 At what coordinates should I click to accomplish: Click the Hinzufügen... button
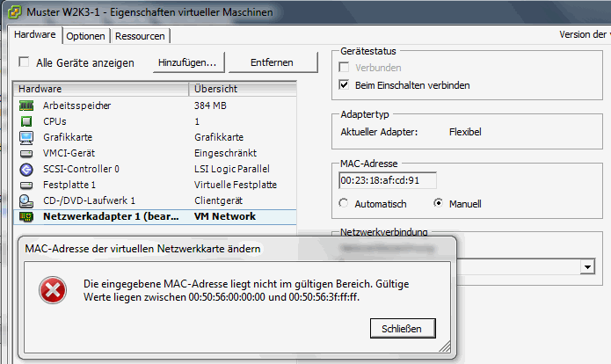coord(187,62)
